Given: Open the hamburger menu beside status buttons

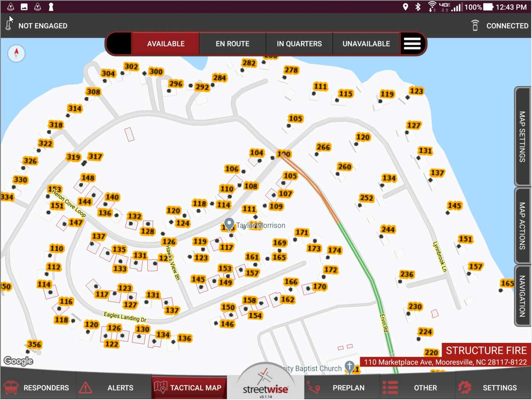Looking at the screenshot, I should pos(412,43).
